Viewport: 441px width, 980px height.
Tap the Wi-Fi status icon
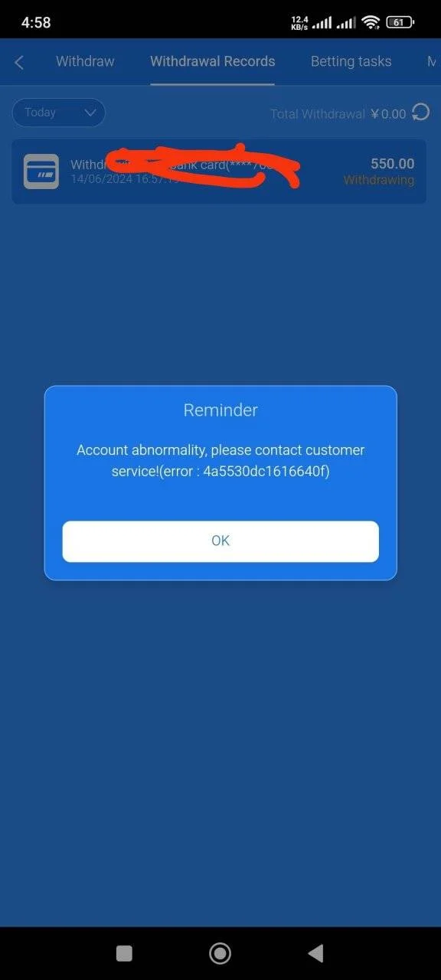coord(371,22)
